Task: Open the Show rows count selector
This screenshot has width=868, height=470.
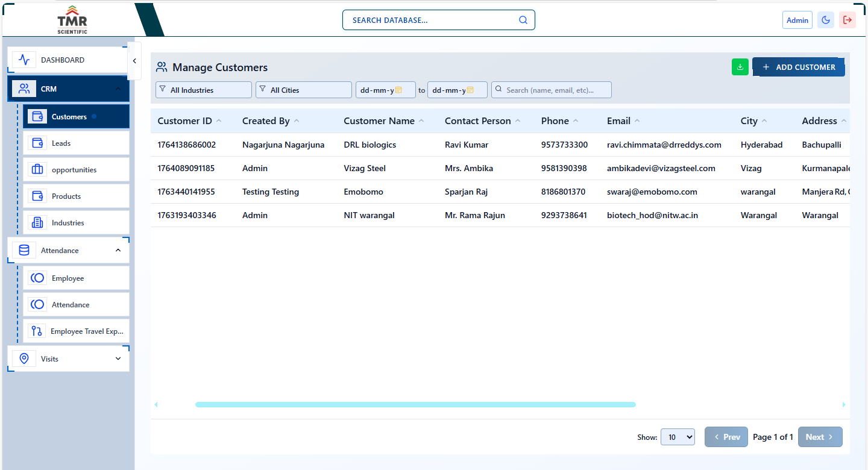Action: coord(678,437)
